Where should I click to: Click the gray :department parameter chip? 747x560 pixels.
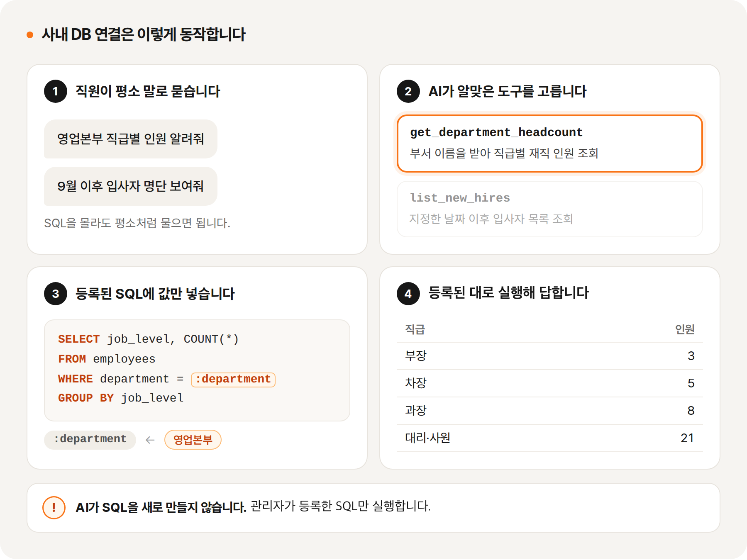coord(90,439)
